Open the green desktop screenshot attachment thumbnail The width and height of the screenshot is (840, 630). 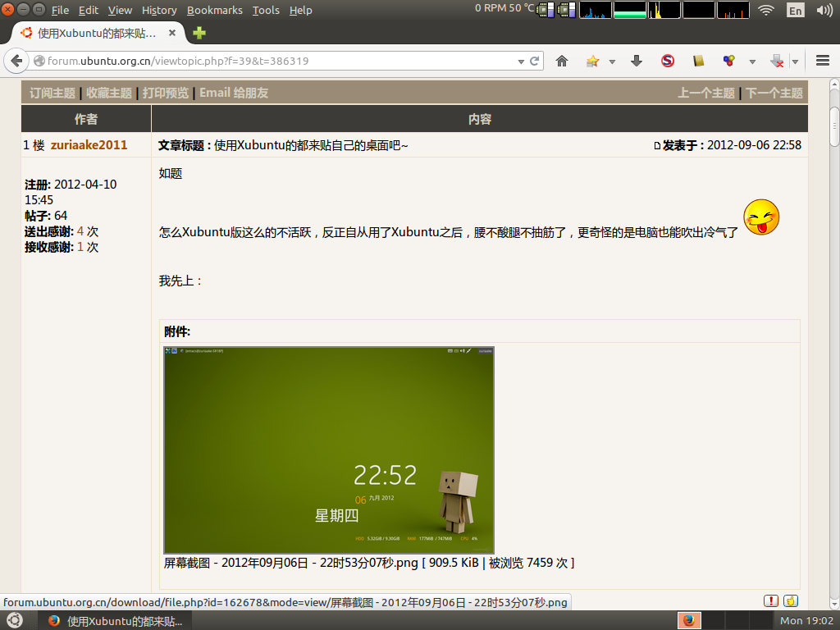[x=329, y=450]
